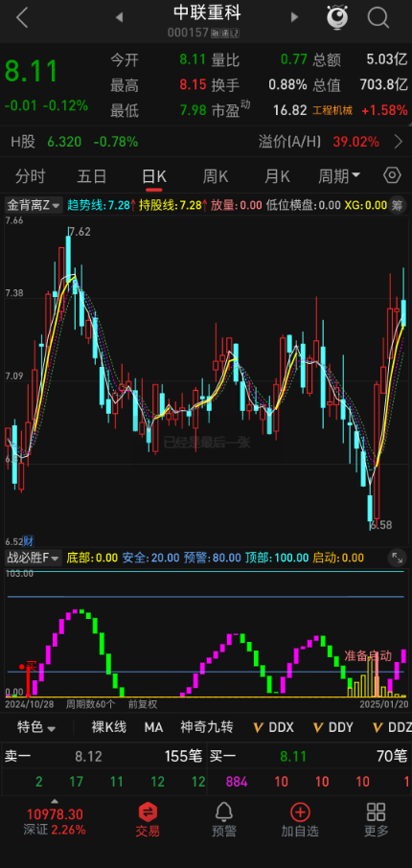Tap the red 买 signal marker
Viewport: 412px width, 868px height.
tap(32, 666)
